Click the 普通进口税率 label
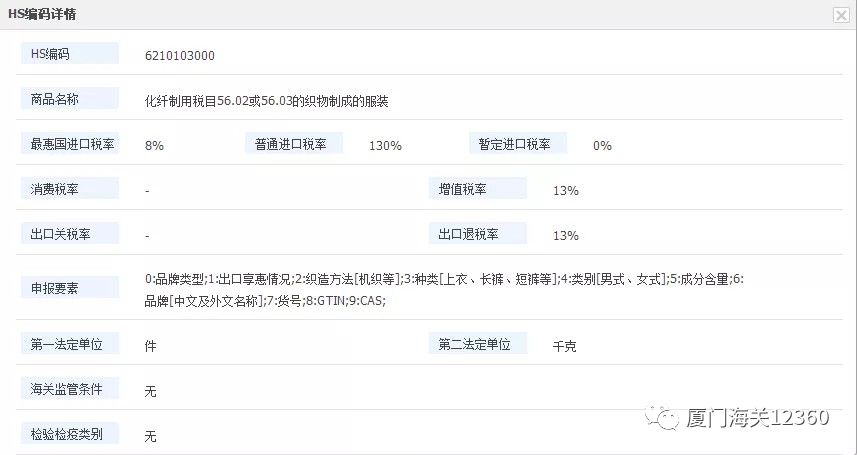 pyautogui.click(x=293, y=144)
